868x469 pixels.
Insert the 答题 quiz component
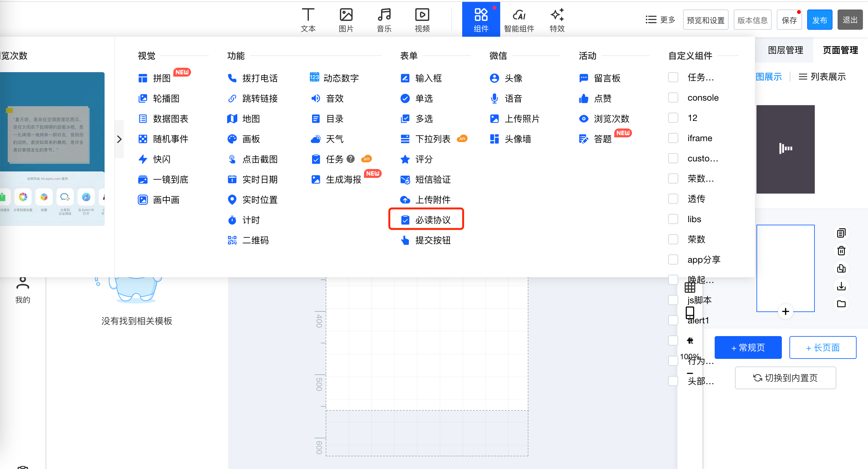coord(595,139)
